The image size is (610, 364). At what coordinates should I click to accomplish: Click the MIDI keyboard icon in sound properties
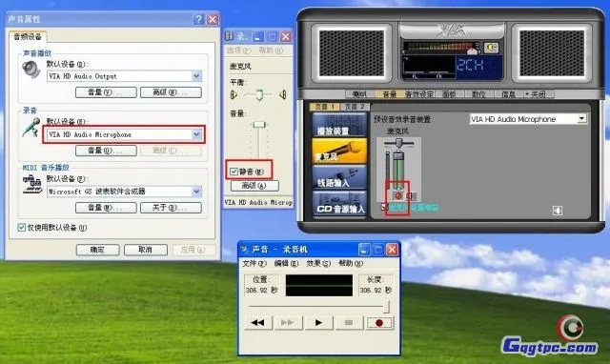(x=32, y=185)
